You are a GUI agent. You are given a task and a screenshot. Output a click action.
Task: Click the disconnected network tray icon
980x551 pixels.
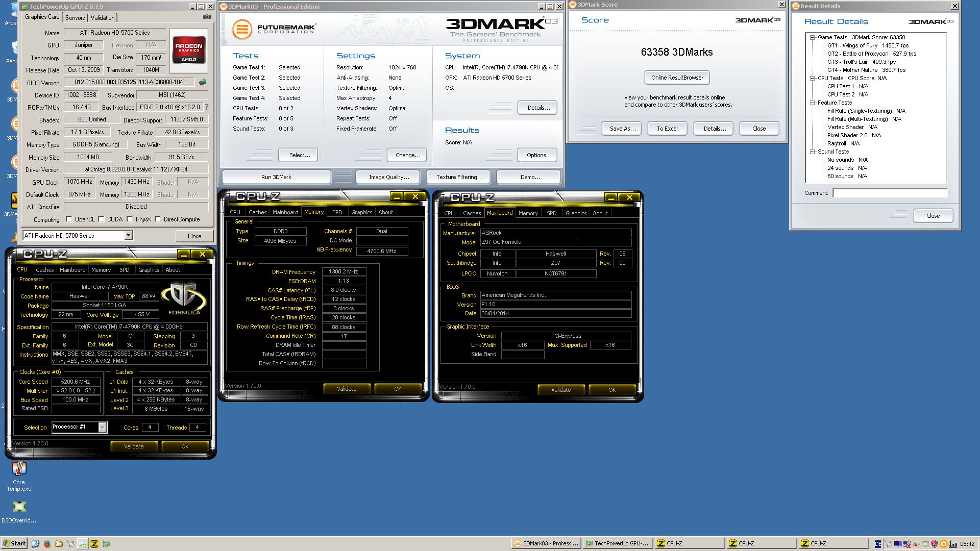907,544
